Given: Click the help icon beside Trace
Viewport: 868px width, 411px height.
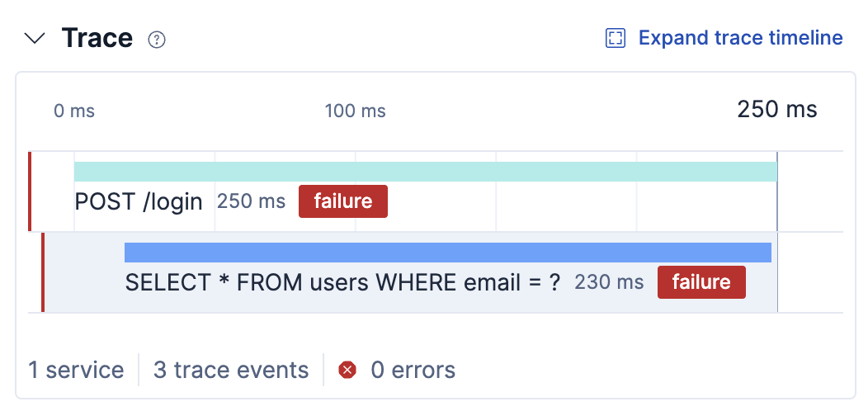Looking at the screenshot, I should click(x=156, y=40).
